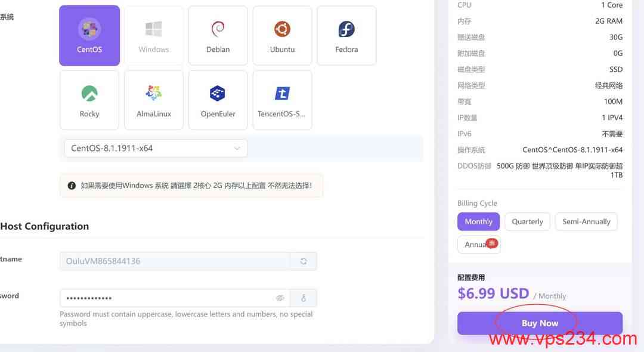Pick the AlmaLinux system card
644x352 pixels.
coord(154,100)
